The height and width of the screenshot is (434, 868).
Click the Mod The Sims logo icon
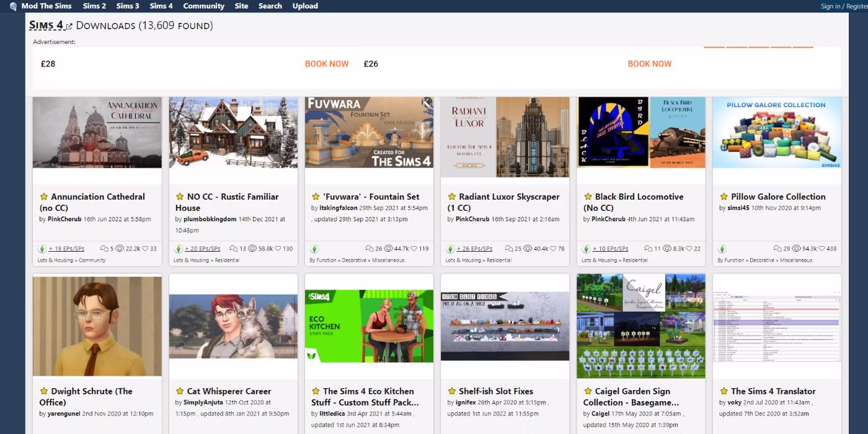pyautogui.click(x=13, y=6)
